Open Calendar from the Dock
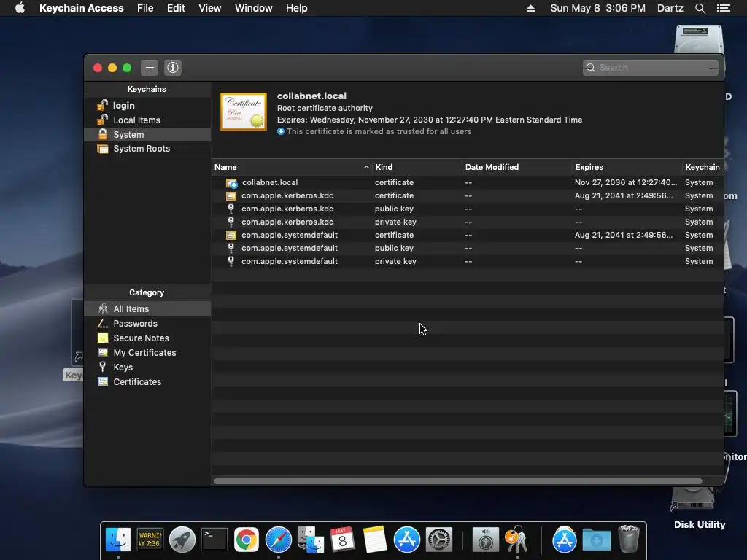The width and height of the screenshot is (747, 560). (x=343, y=540)
